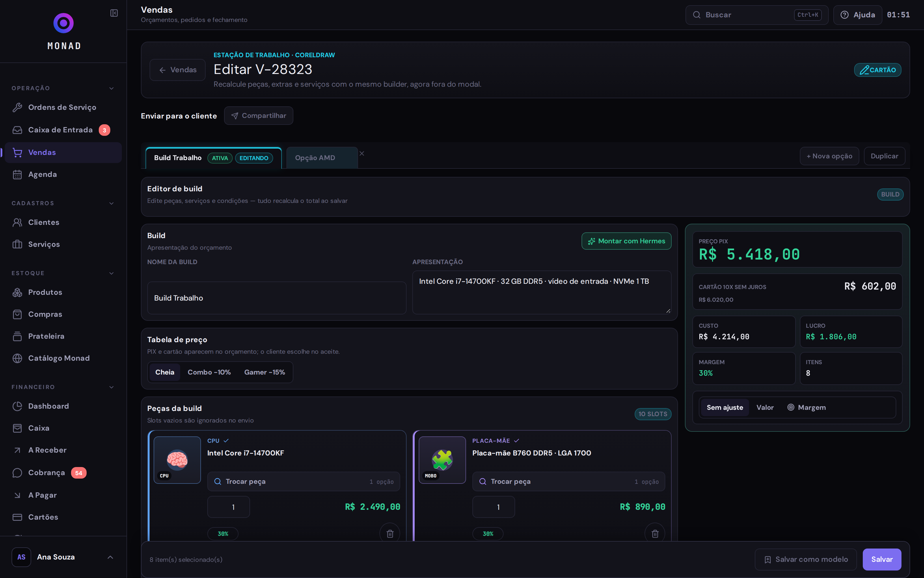This screenshot has width=924, height=578.
Task: Select Gamer -15% price table
Action: (x=264, y=372)
